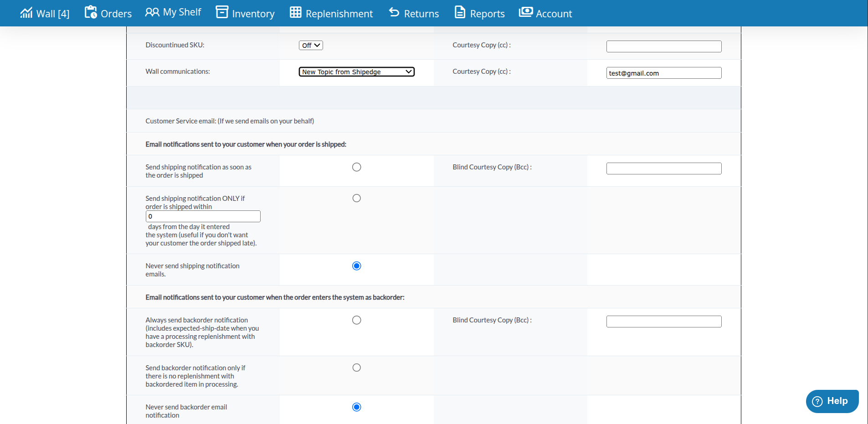The height and width of the screenshot is (424, 868).
Task: Click the Replenishment grid icon
Action: pos(296,12)
